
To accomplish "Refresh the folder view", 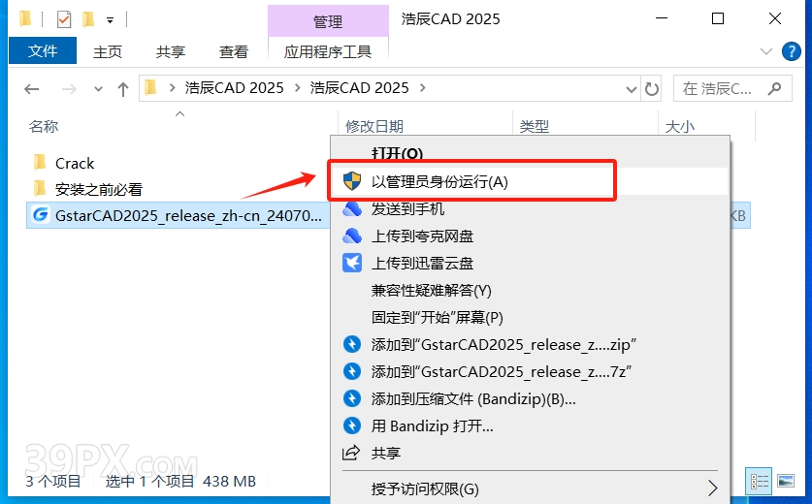I will pos(652,89).
